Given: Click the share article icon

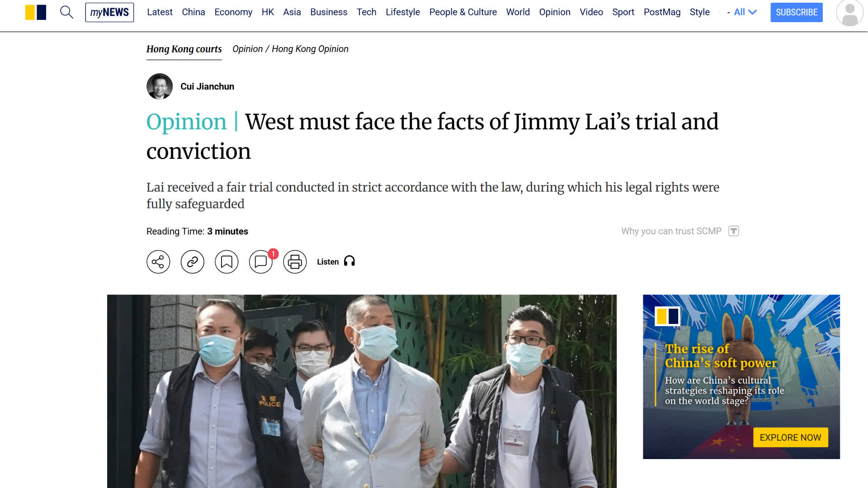Looking at the screenshot, I should pyautogui.click(x=158, y=262).
